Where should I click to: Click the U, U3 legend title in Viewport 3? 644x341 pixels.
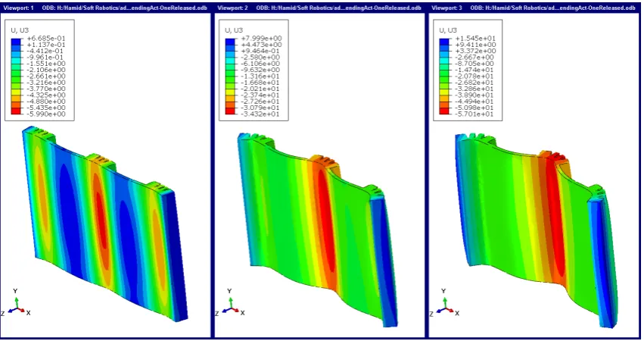click(x=448, y=30)
